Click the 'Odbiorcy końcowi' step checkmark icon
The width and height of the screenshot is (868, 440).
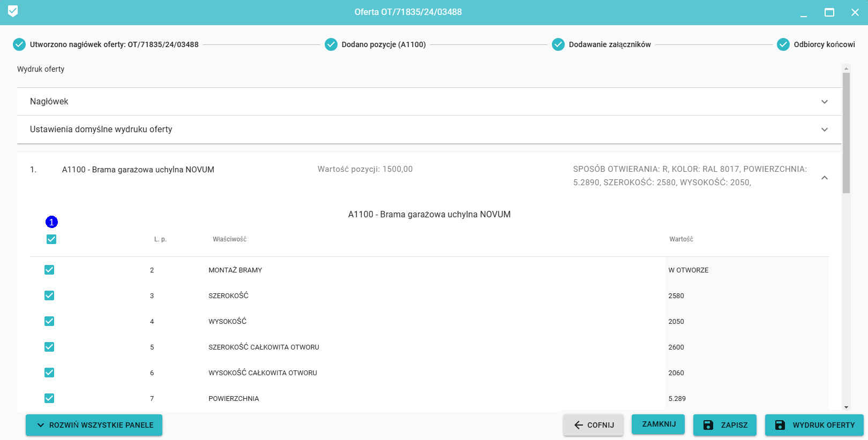pyautogui.click(x=783, y=44)
